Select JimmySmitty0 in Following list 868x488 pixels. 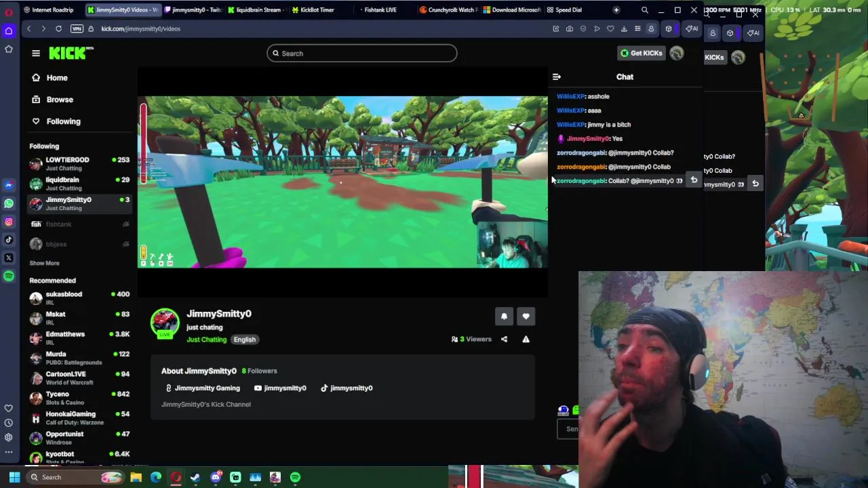tap(79, 203)
